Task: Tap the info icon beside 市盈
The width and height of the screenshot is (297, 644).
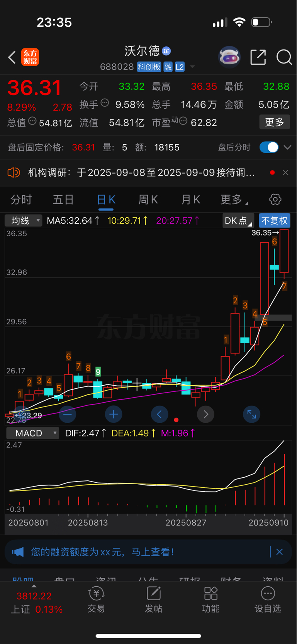Action: point(183,121)
